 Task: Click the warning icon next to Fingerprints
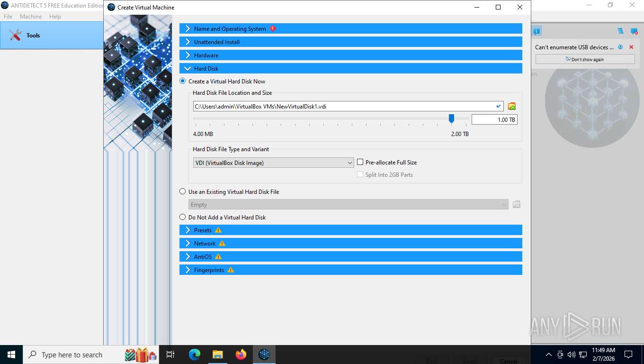[x=231, y=270]
